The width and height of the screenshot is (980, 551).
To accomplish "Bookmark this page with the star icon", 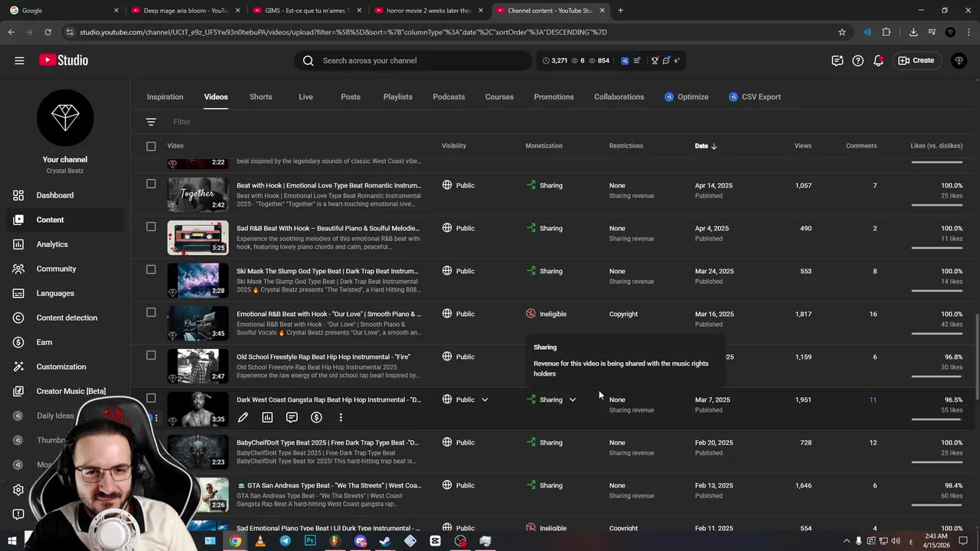I will click(x=842, y=32).
